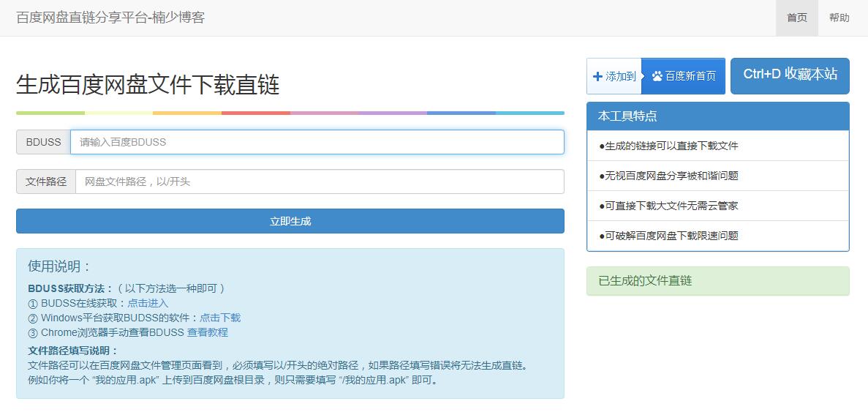This screenshot has width=868, height=415.
Task: Click the 文件路径 label addon
Action: click(x=46, y=182)
